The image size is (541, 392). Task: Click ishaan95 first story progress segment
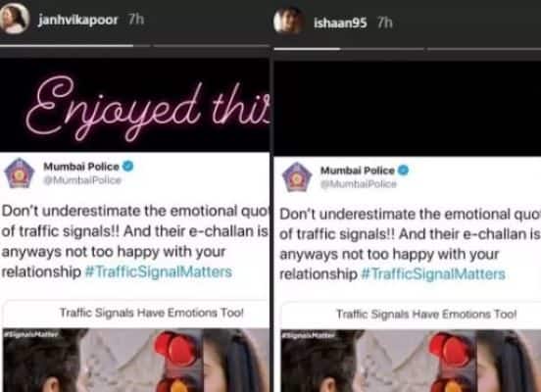pos(349,49)
